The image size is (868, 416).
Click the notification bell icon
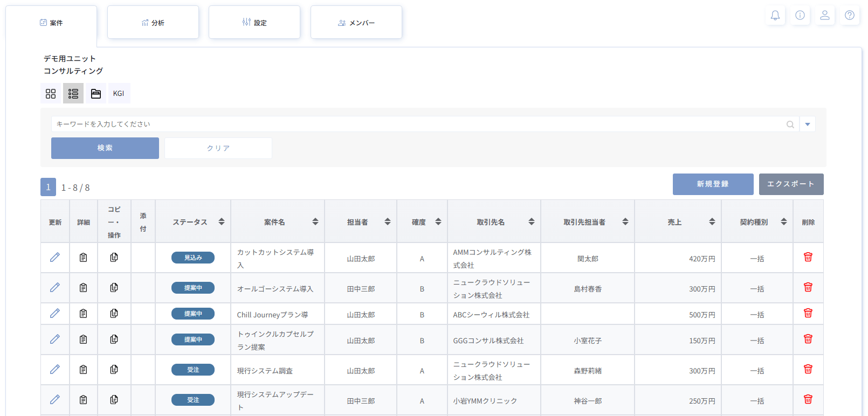[775, 16]
